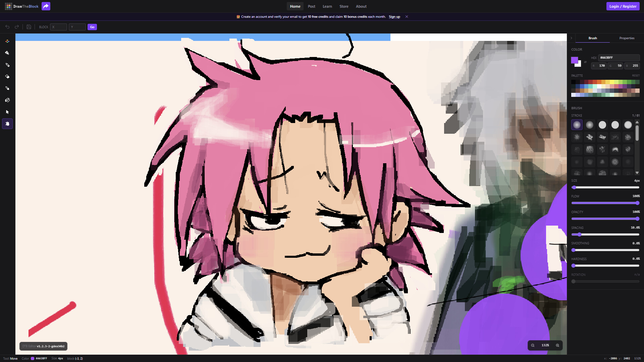Screen dimensions: 644x362
Task: Select the fifth round brush stroke
Action: pos(628,125)
